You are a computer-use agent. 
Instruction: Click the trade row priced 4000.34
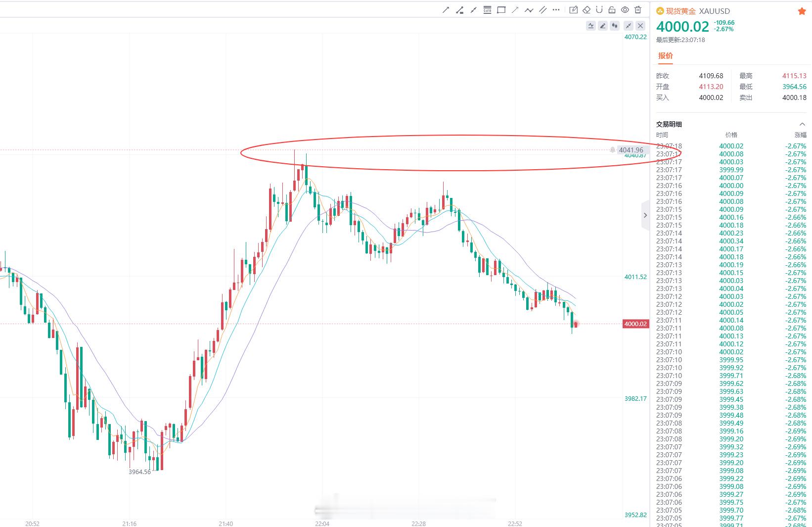point(731,241)
